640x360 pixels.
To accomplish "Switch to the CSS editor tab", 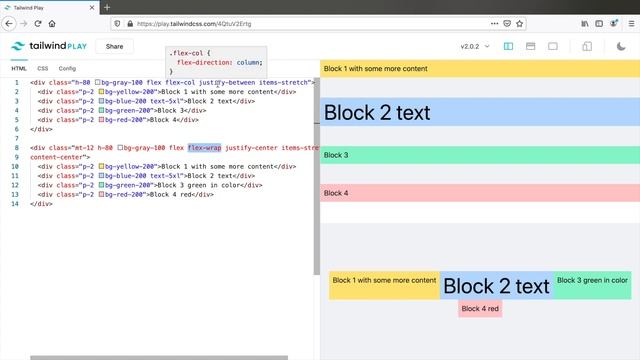I will pos(42,69).
